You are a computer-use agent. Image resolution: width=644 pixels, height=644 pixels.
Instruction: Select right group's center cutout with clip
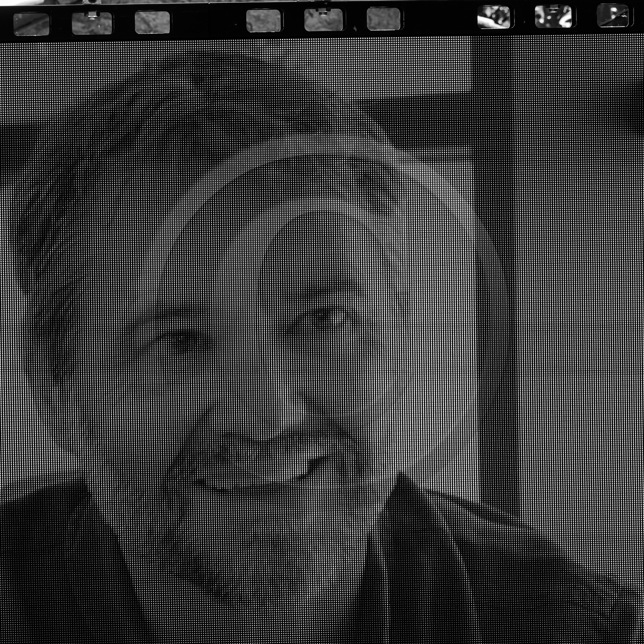[x=553, y=17]
